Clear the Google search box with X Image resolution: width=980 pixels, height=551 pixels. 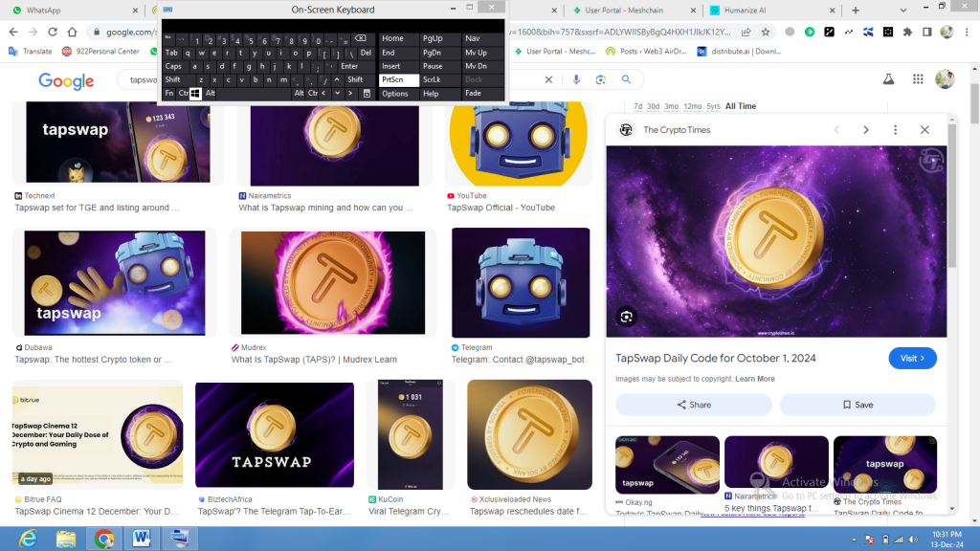point(548,79)
